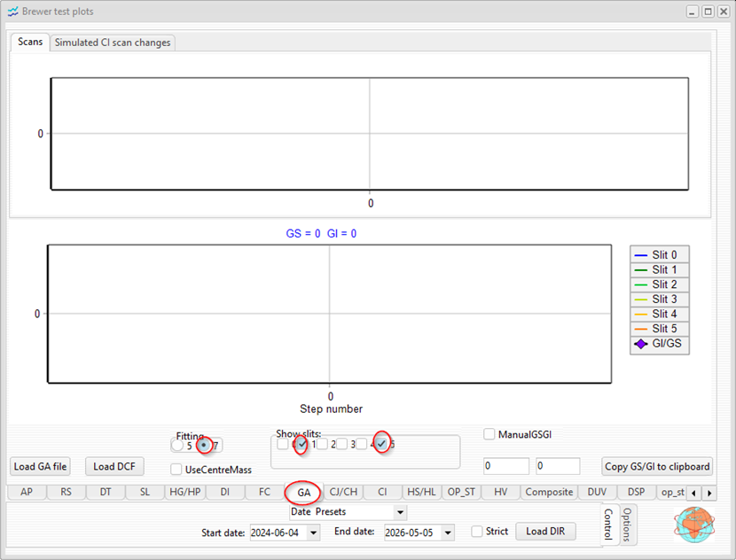
Task: Click the Slit 2 legend entry
Action: pos(660,284)
